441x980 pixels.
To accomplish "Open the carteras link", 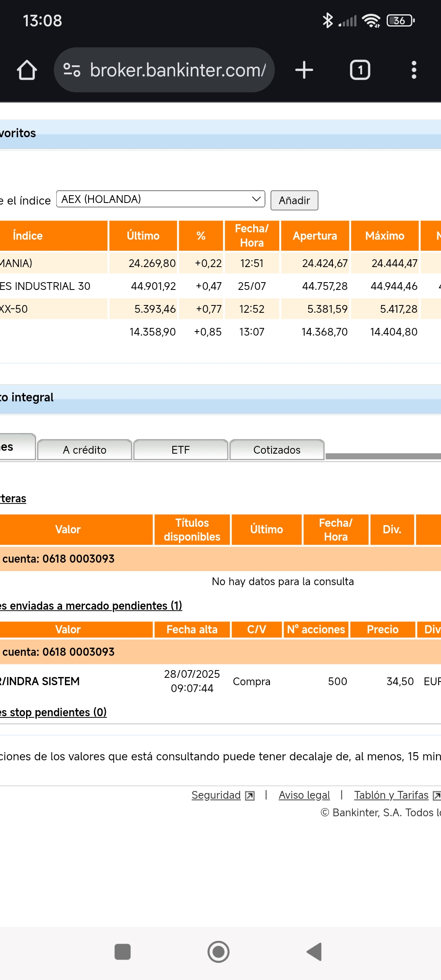I will coord(13,499).
